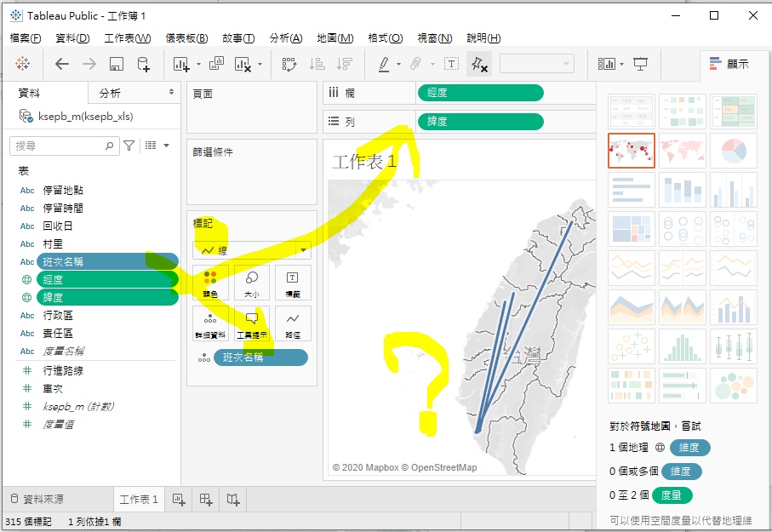Expand the show/hide cards dropdown arrow
The image size is (772, 532).
tap(622, 64)
